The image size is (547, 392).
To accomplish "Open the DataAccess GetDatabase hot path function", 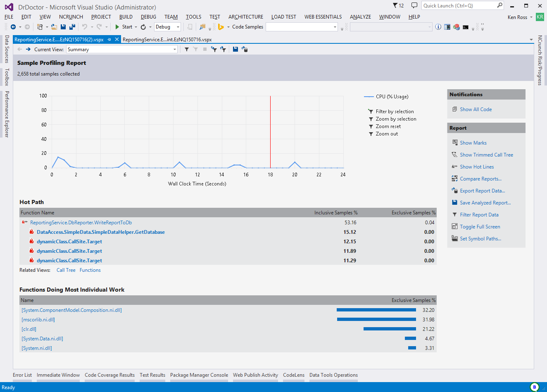I will (100, 232).
